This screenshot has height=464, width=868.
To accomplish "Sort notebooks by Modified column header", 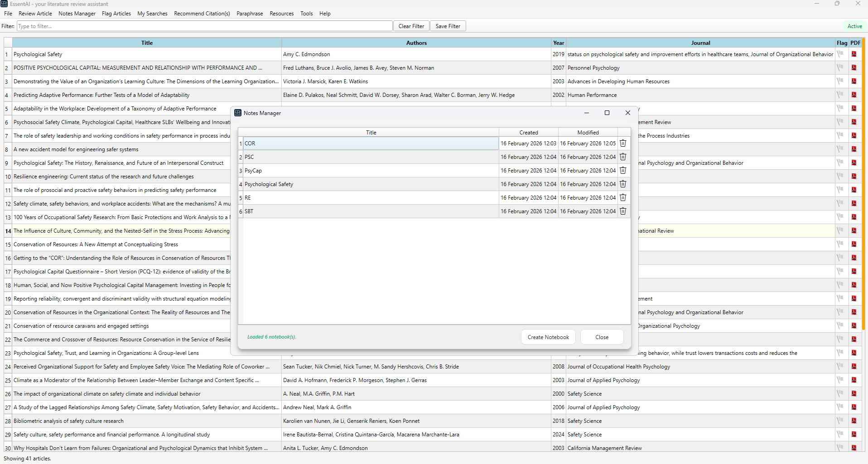I will (x=588, y=133).
